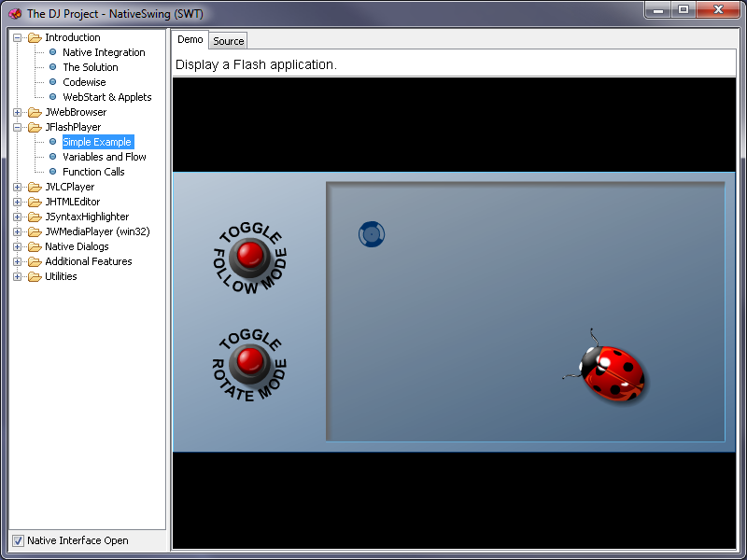The image size is (747, 560).
Task: Uncheck the Native Interface Open checkbox
Action: 18,540
